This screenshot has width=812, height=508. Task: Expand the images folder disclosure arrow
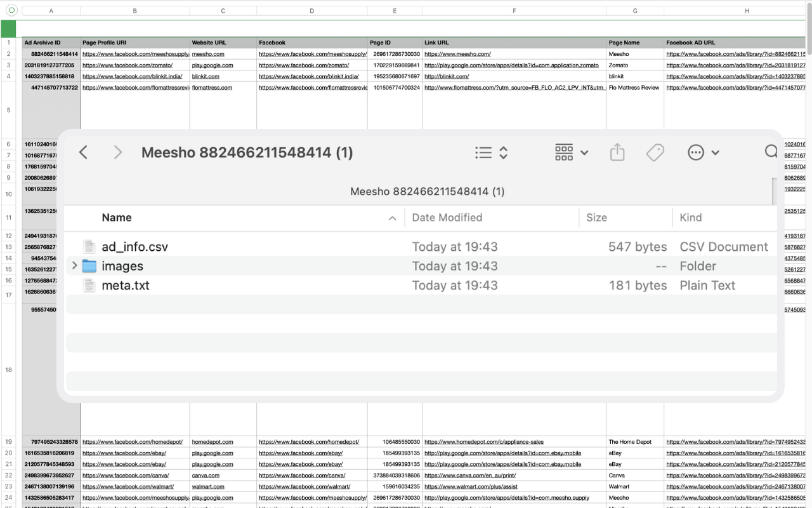[74, 265]
